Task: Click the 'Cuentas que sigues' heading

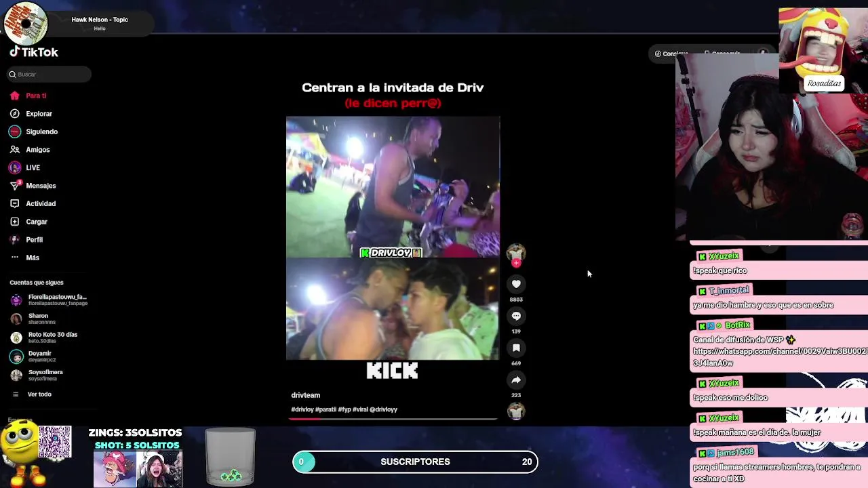Action: coord(37,283)
